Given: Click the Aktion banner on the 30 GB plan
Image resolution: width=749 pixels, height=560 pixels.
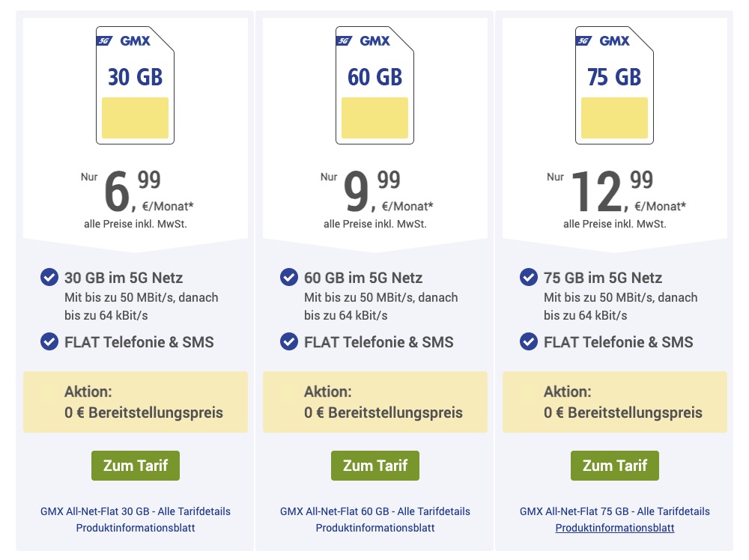Looking at the screenshot, I should (135, 402).
